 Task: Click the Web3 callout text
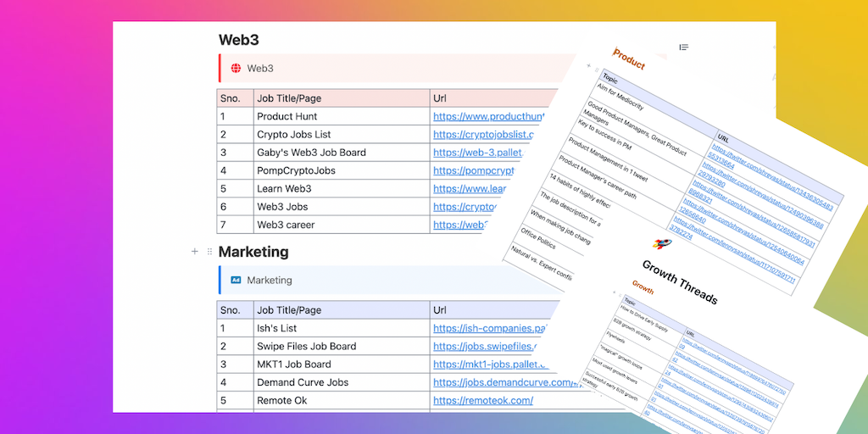[x=260, y=69]
